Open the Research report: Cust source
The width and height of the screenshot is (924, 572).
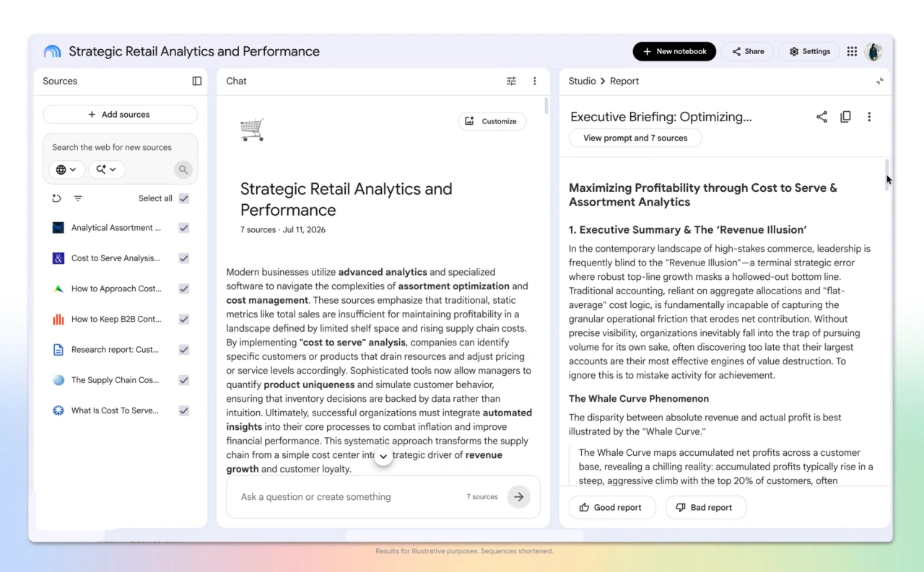coord(115,350)
